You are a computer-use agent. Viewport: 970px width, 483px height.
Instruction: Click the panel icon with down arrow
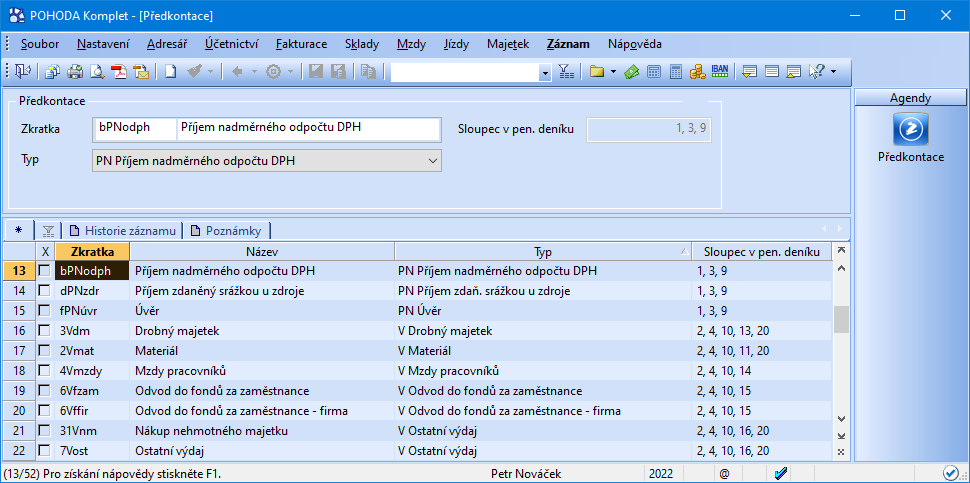[750, 72]
